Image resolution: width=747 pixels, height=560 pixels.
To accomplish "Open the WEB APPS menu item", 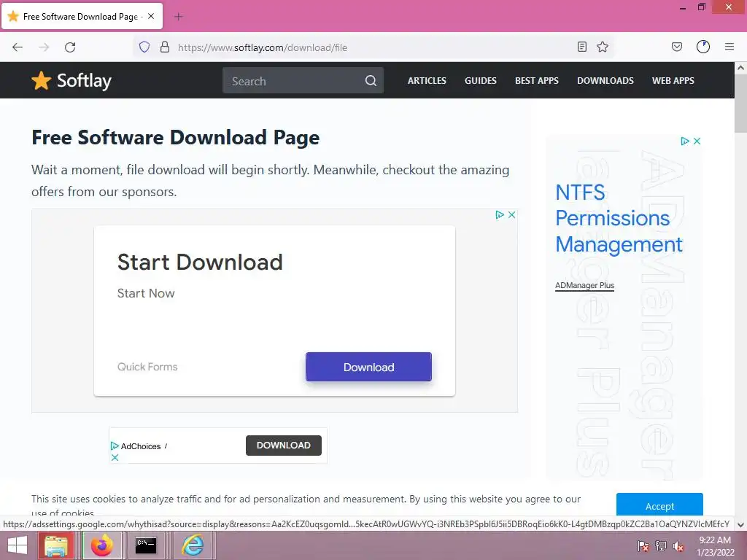I will point(673,80).
